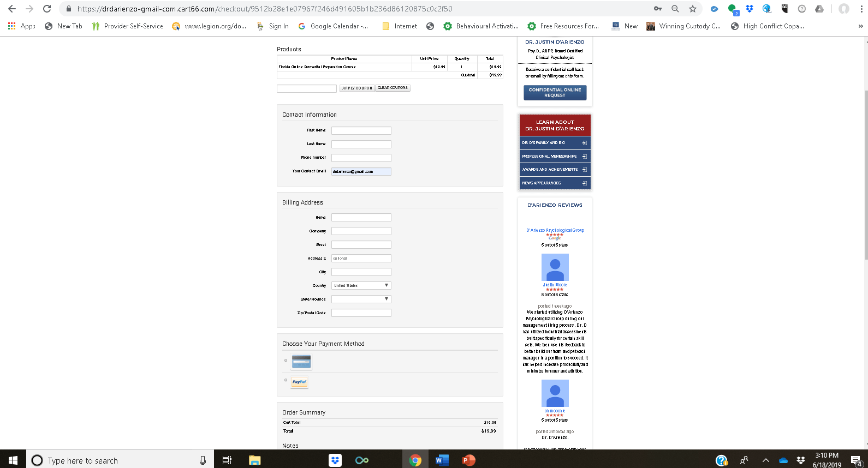This screenshot has height=468, width=868.
Task: Open the Provider Self-Service bookmark
Action: coord(127,26)
